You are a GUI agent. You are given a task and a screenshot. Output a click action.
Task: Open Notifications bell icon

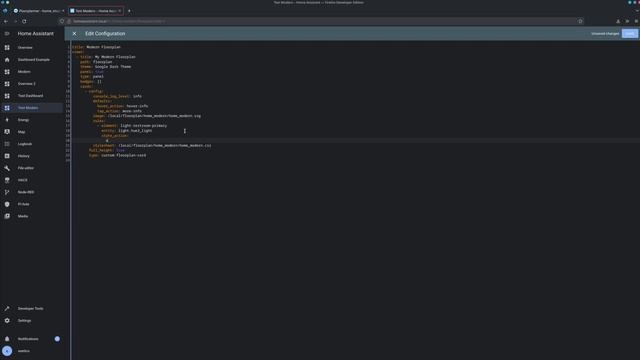pos(7,339)
